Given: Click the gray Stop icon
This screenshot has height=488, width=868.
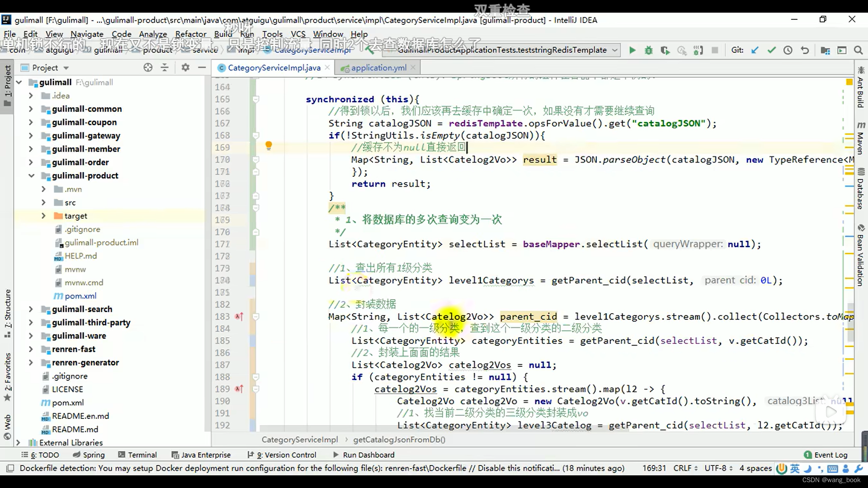Looking at the screenshot, I should tap(715, 50).
